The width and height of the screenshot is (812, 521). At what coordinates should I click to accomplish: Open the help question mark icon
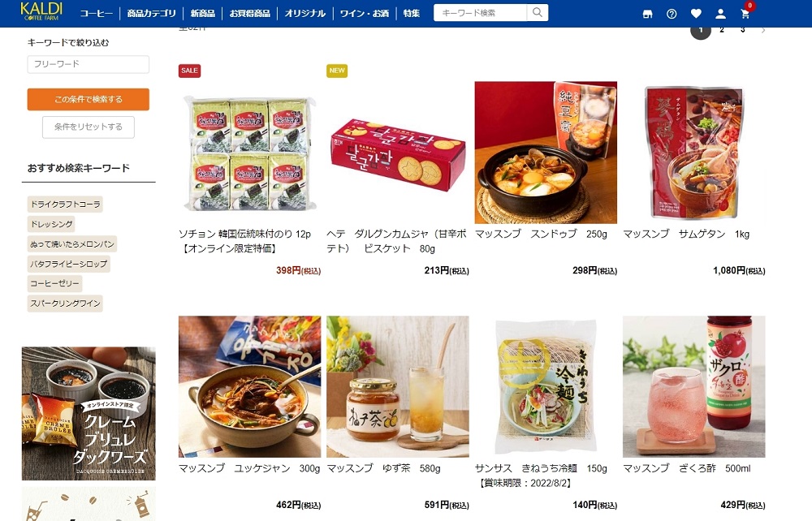click(x=672, y=14)
